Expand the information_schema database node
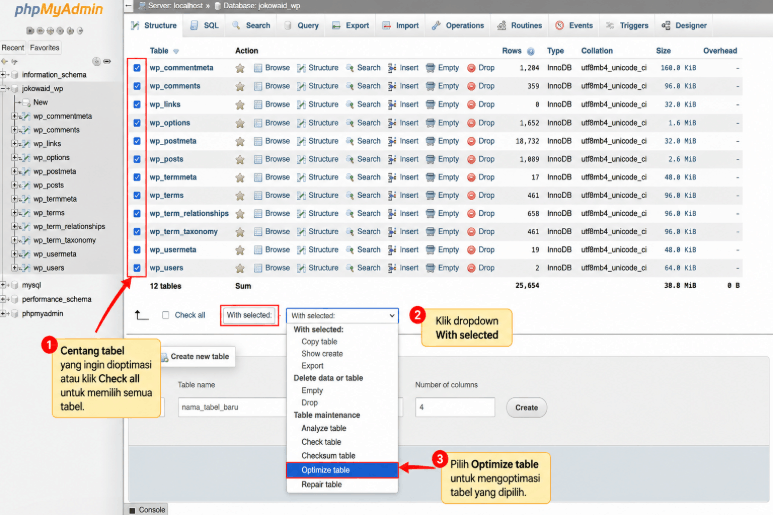 (3, 75)
